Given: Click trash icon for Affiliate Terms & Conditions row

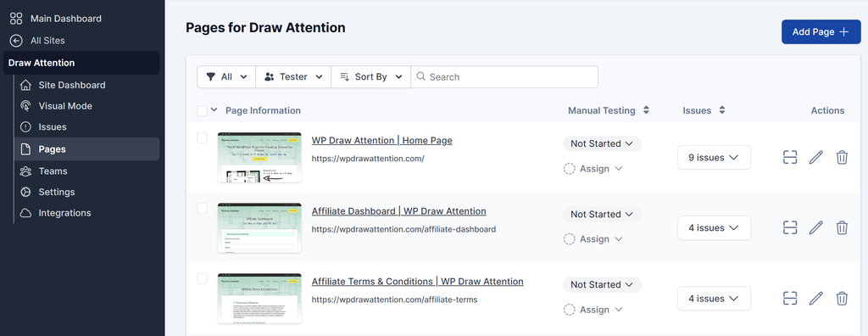Looking at the screenshot, I should (842, 299).
